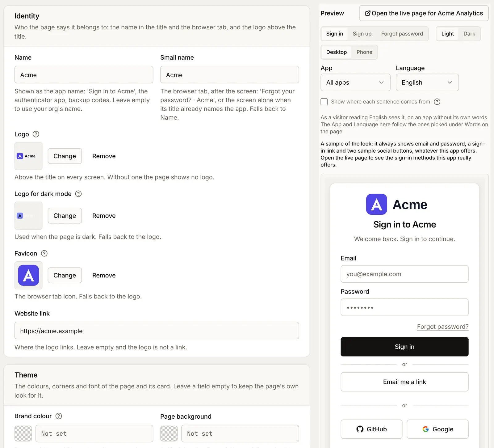Click the Favicon A thumbnail
Viewport: 494px width, 448px height.
[28, 275]
